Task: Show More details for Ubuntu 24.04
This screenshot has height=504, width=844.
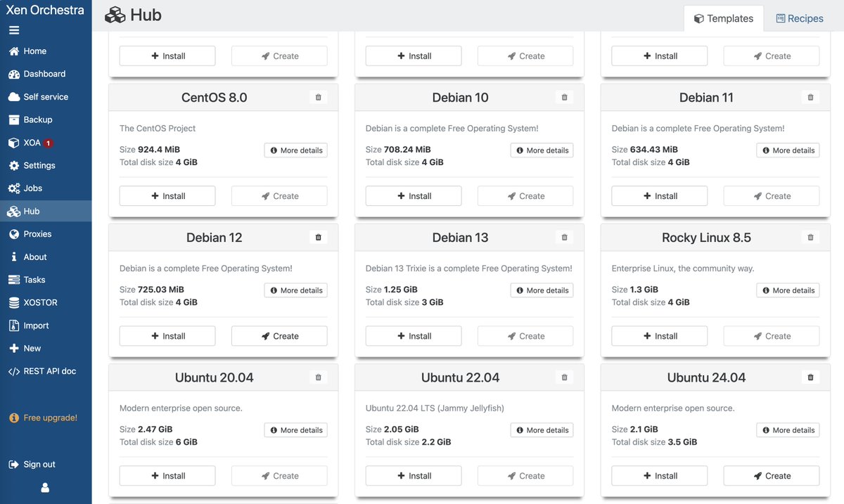Action: point(788,430)
